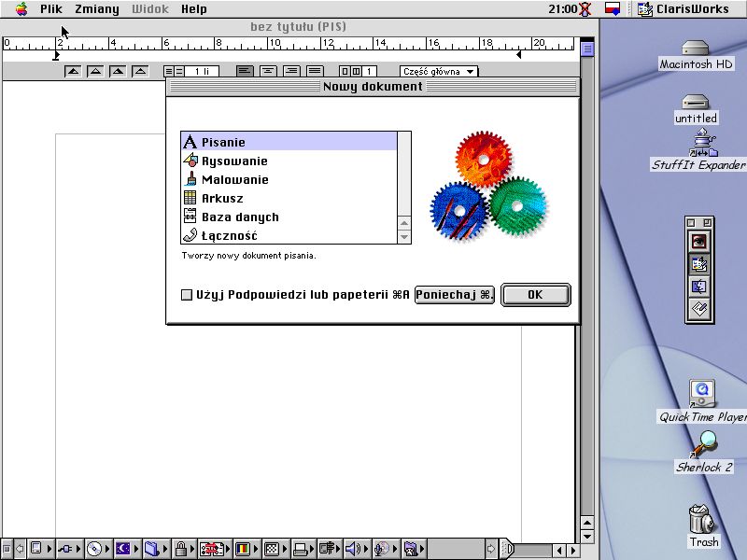Open the printer selector control strip module

tap(303, 549)
